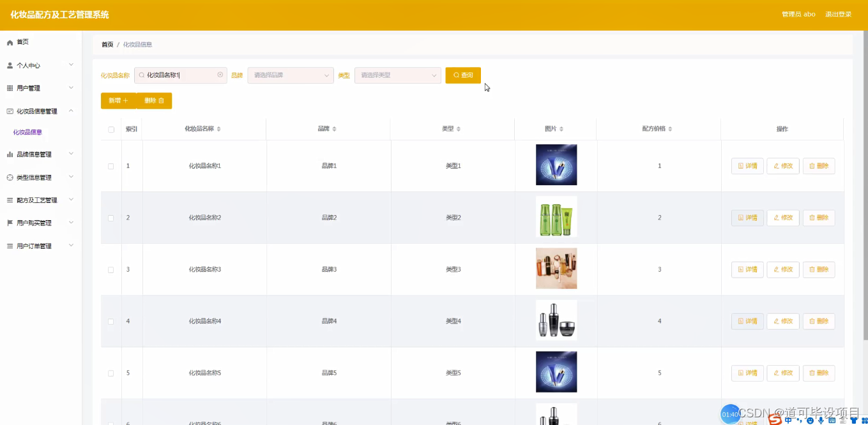Screen dimensions: 868x425
Task: Click 详情 for row 化妆品名称1
Action: point(747,166)
